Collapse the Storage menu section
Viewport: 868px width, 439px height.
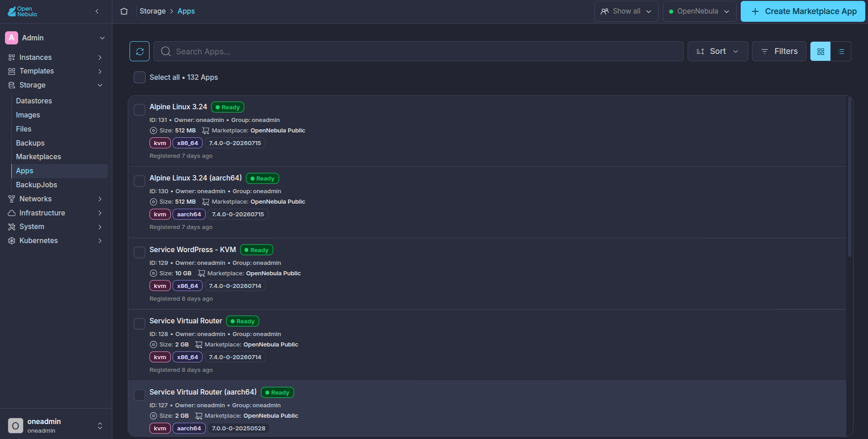coord(100,85)
